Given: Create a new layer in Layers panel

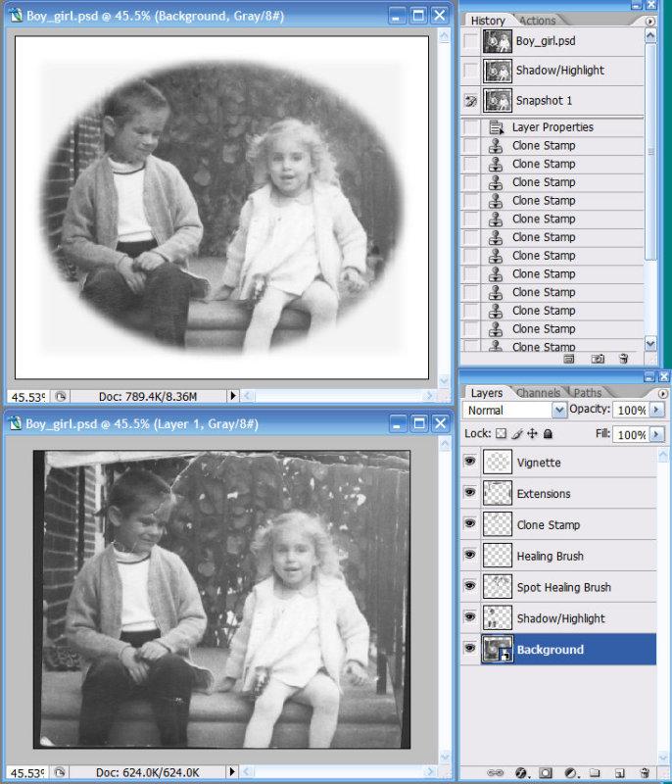Looking at the screenshot, I should 619,773.
